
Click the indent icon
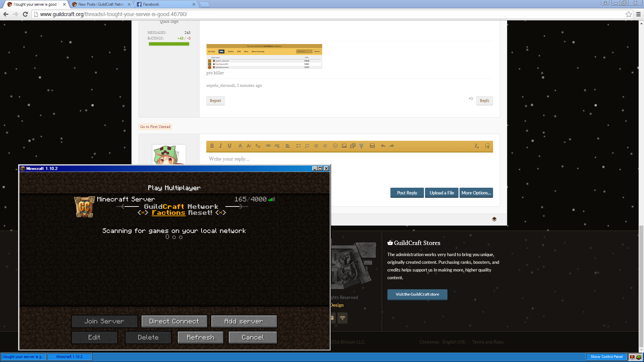coord(325,146)
